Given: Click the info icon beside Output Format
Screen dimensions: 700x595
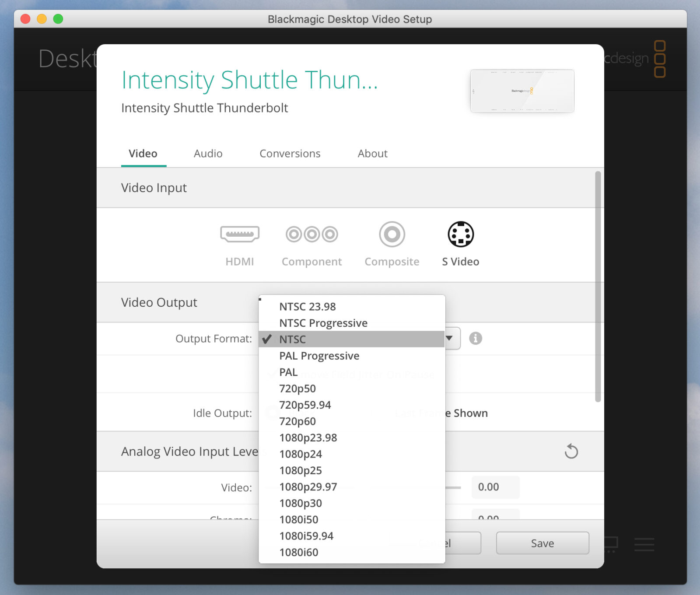Looking at the screenshot, I should tap(476, 338).
